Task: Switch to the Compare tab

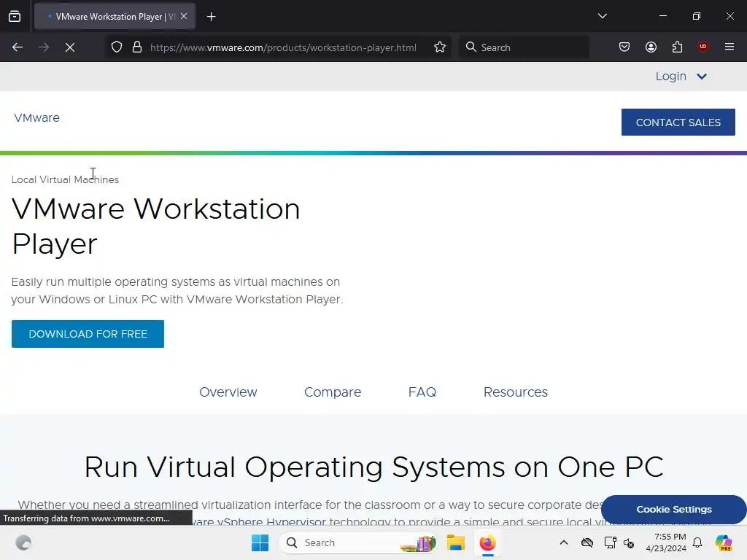Action: point(333,392)
